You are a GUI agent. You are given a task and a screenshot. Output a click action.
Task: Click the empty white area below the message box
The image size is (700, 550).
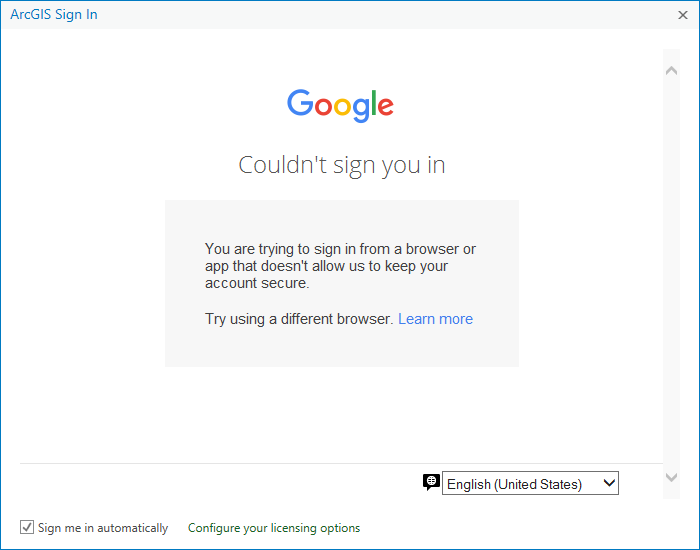(340, 415)
